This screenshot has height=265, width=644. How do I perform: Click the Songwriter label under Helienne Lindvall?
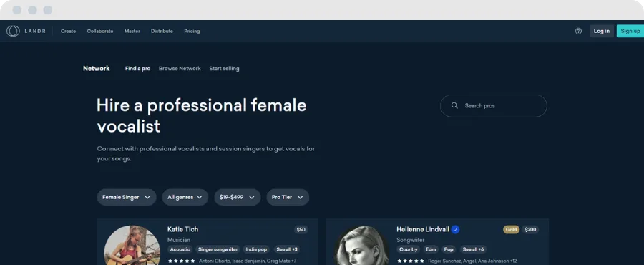coord(410,240)
